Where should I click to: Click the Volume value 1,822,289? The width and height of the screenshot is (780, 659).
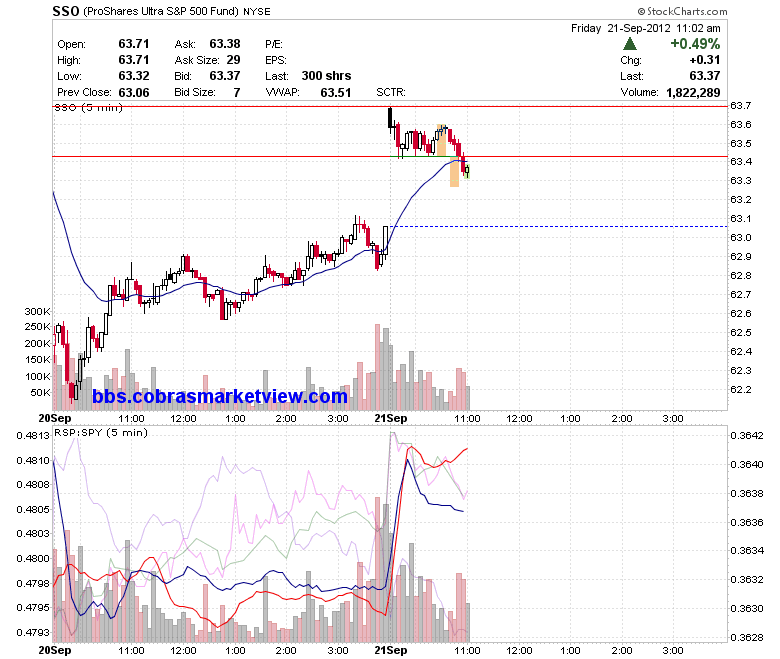click(x=693, y=93)
